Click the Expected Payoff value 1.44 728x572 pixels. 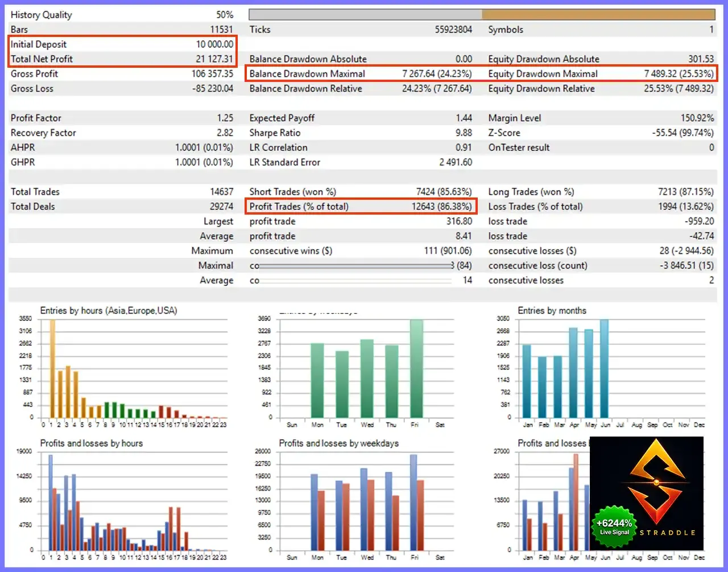(464, 118)
